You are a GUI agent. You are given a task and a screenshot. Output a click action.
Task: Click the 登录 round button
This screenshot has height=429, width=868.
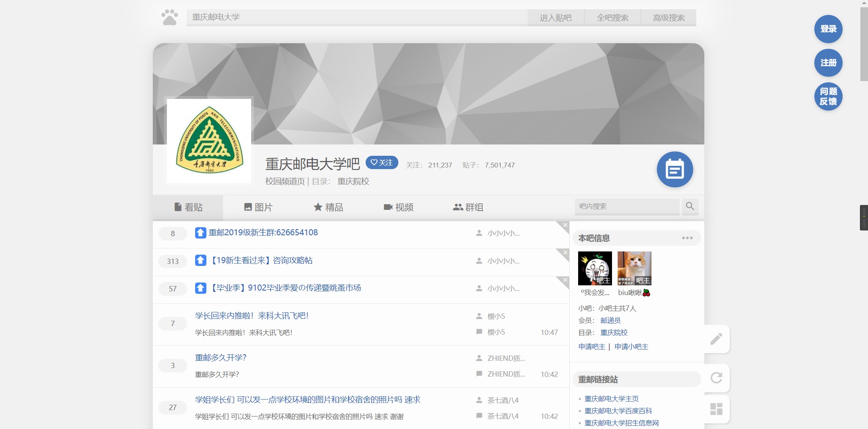828,29
